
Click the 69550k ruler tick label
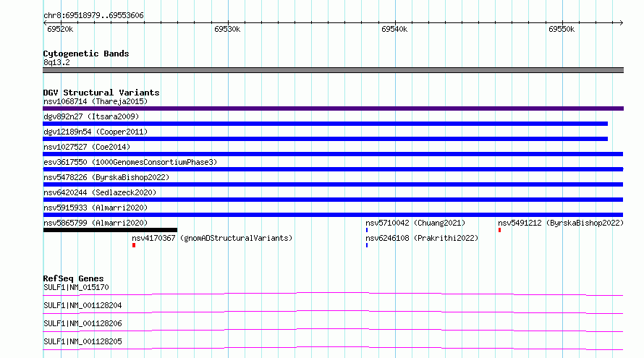(562, 29)
